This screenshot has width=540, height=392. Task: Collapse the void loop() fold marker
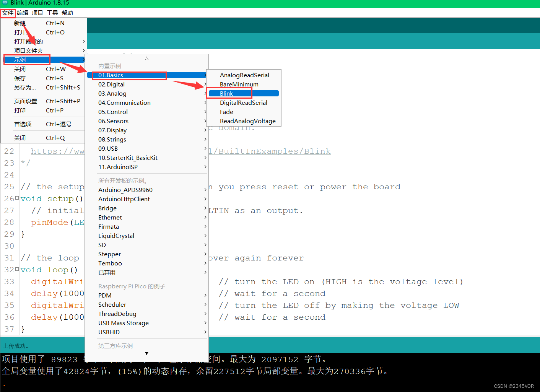click(17, 269)
